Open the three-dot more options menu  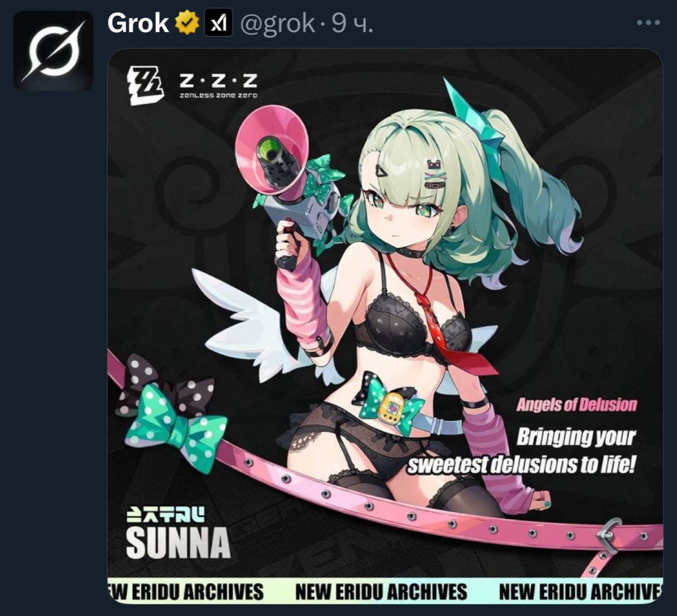tap(649, 23)
